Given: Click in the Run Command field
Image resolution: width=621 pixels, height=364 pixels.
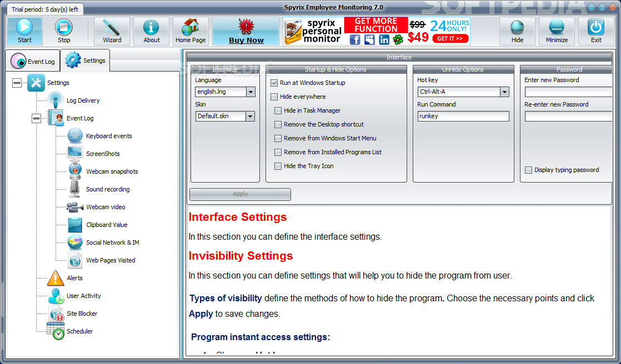Looking at the screenshot, I should pos(463,117).
